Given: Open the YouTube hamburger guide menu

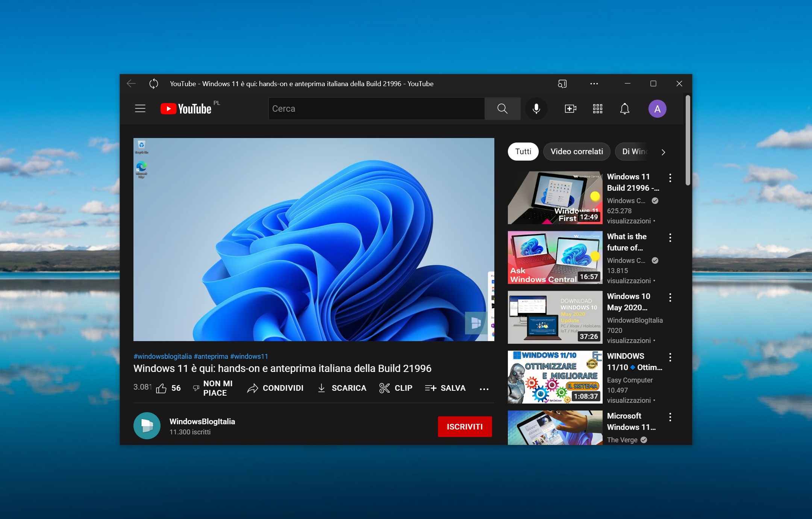Looking at the screenshot, I should 140,109.
